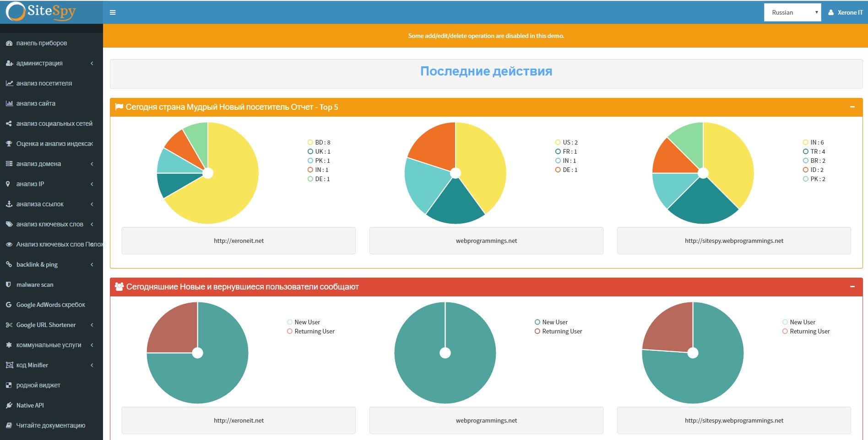Click http://xeroneit.net label under users chart
Screen dimensions: 868x440
tap(239, 420)
